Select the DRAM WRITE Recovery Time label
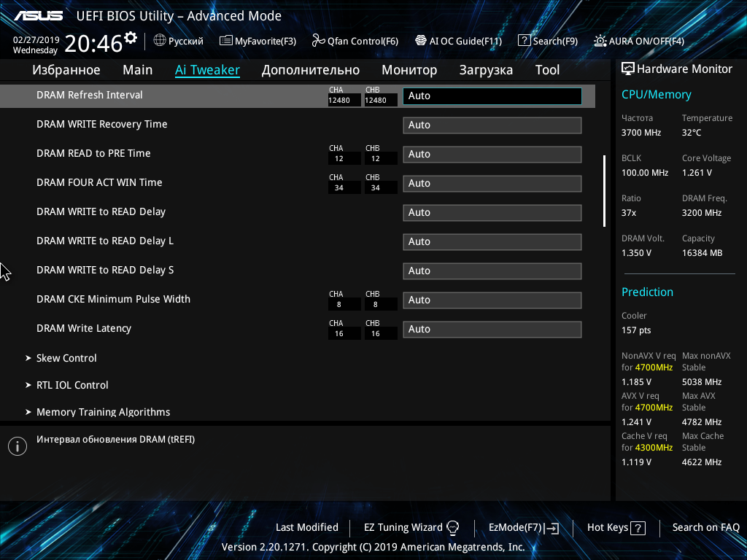This screenshot has width=747, height=560. point(102,124)
